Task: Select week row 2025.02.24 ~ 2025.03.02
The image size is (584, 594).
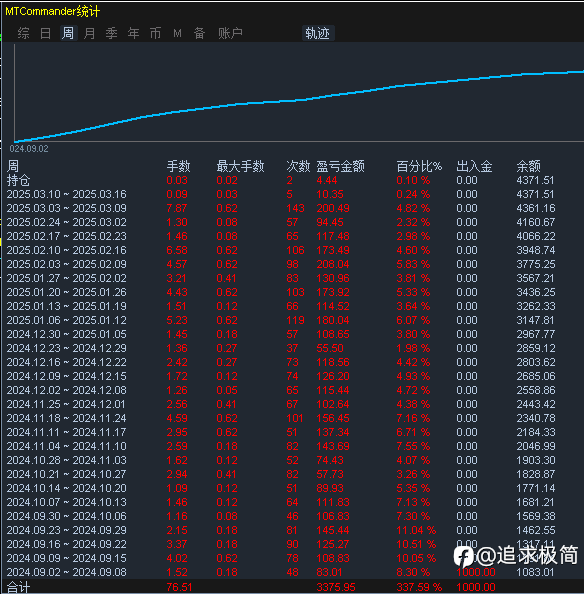Action: [292, 222]
